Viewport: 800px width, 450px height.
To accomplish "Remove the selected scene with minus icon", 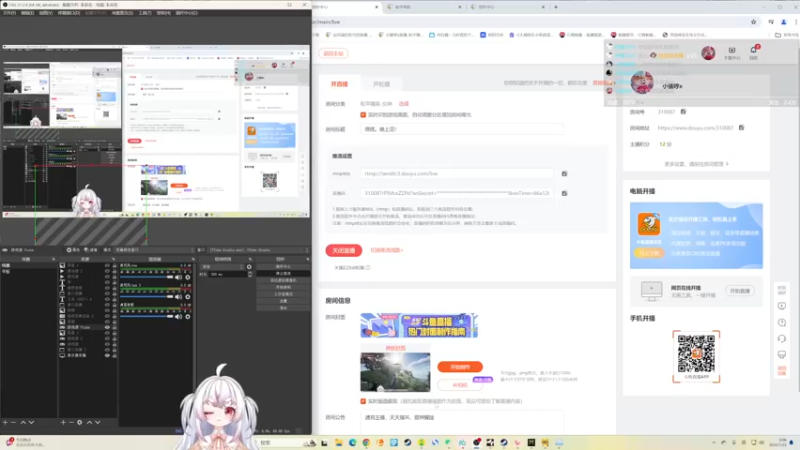I will [x=14, y=422].
